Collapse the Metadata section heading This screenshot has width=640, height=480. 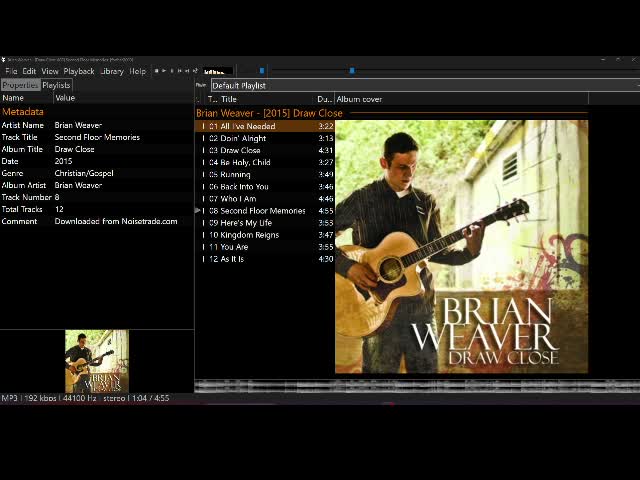[x=23, y=111]
